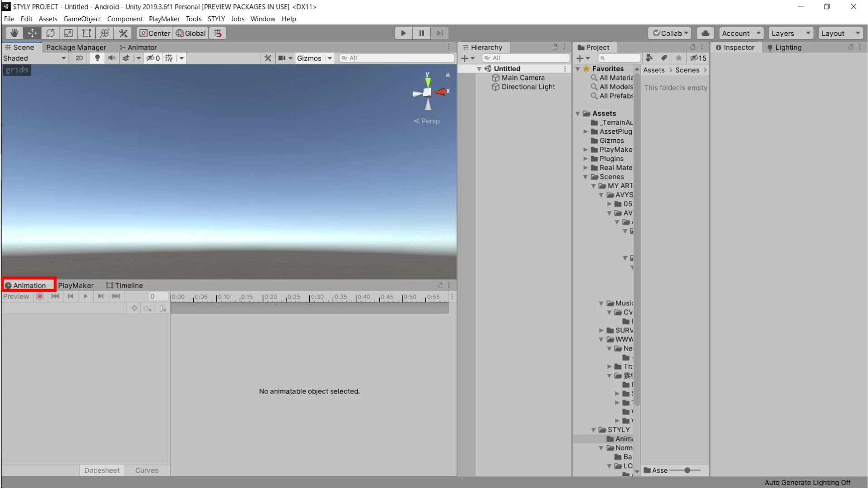This screenshot has width=868, height=489.
Task: Toggle the scene view lock icon
Action: [x=448, y=74]
